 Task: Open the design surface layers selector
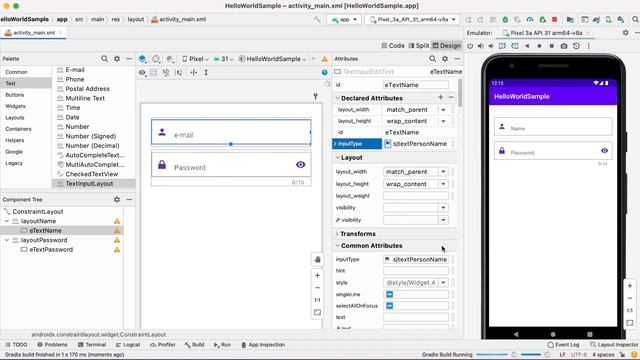pyautogui.click(x=142, y=59)
